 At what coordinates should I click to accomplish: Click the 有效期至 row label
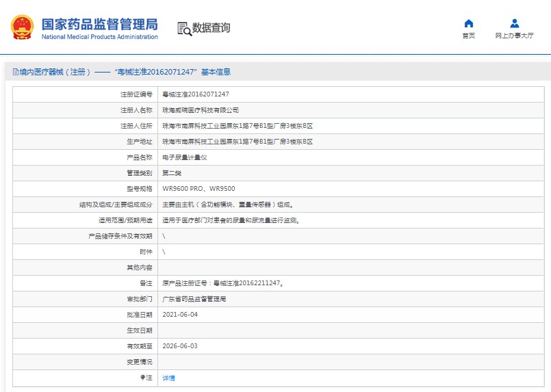coord(140,346)
